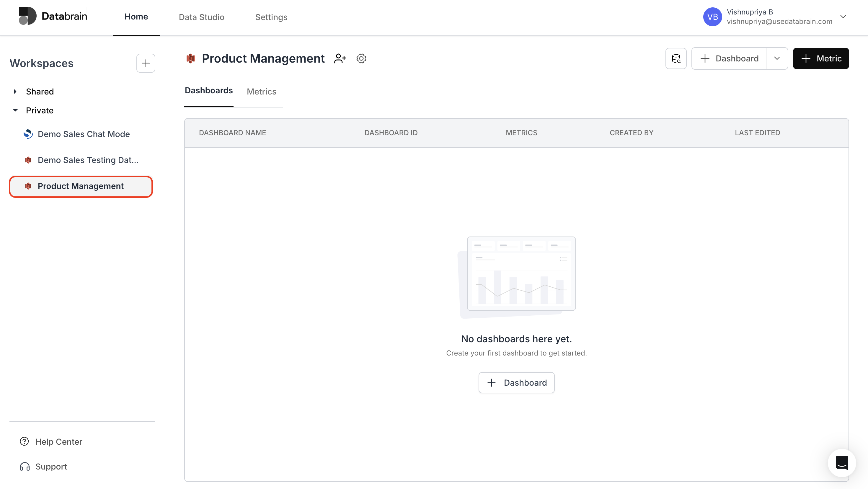
Task: Open the Settings navigation item
Action: point(271,17)
